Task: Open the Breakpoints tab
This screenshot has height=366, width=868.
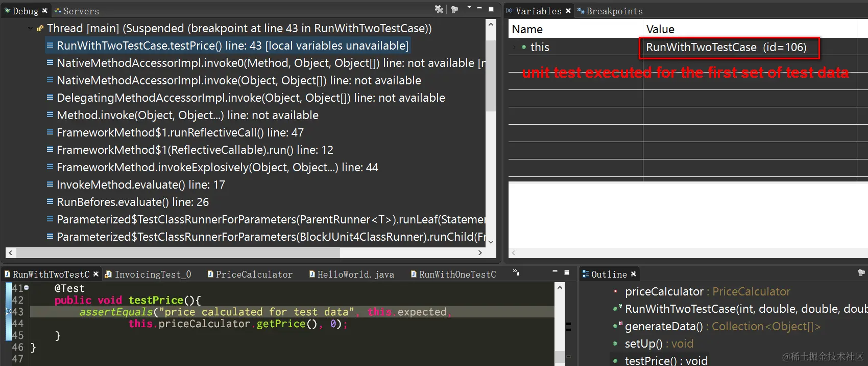Action: (610, 11)
